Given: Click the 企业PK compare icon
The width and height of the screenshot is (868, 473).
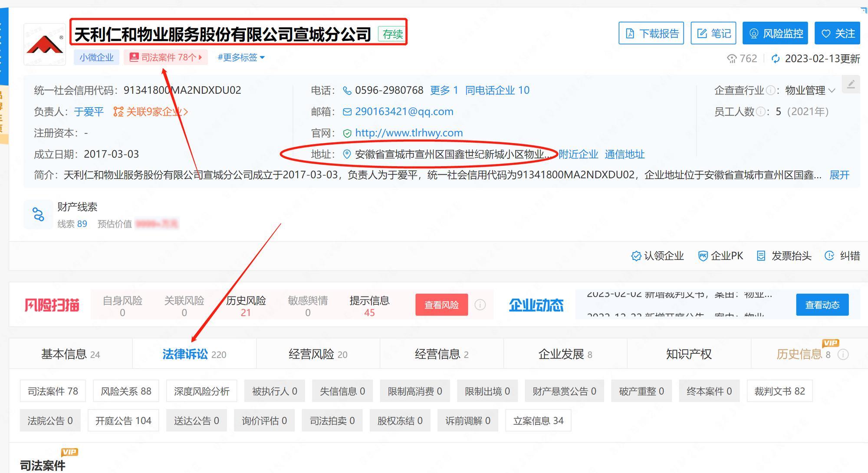Looking at the screenshot, I should [x=703, y=256].
